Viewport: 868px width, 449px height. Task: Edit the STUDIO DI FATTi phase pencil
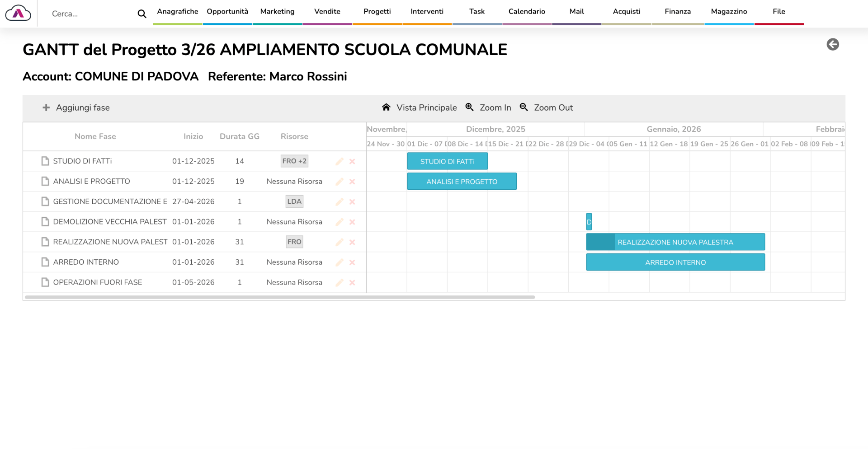coord(339,161)
